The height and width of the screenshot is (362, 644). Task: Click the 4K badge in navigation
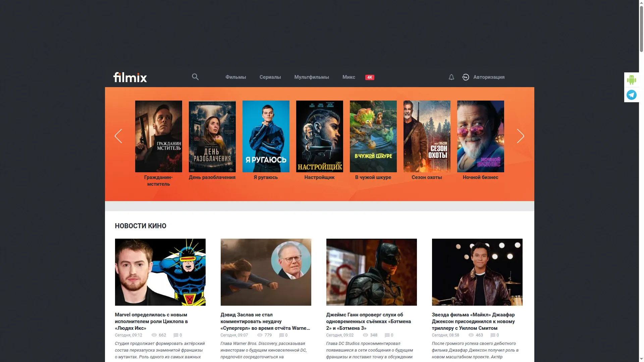pyautogui.click(x=370, y=77)
